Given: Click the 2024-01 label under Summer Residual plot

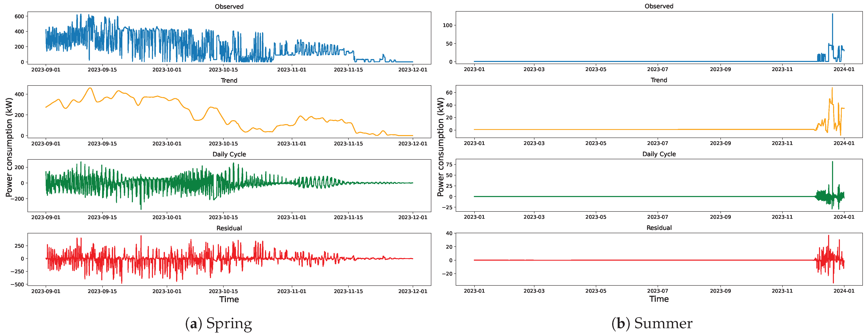Looking at the screenshot, I should click(844, 291).
